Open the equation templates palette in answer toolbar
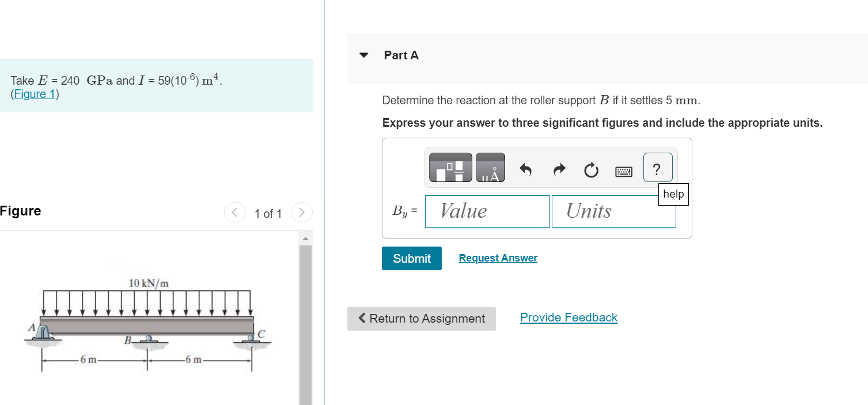Image resolution: width=868 pixels, height=405 pixels. pyautogui.click(x=449, y=167)
